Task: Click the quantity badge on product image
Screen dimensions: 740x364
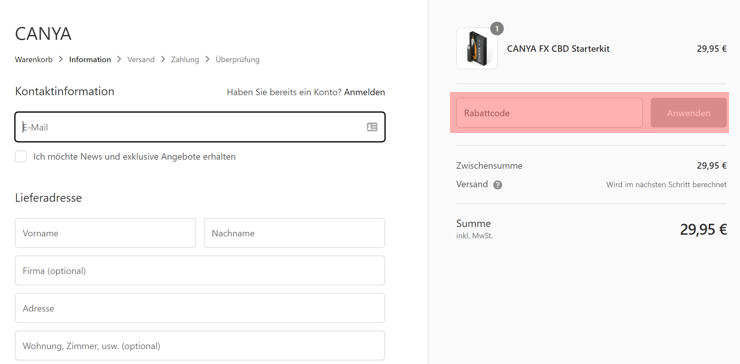Action: (497, 28)
